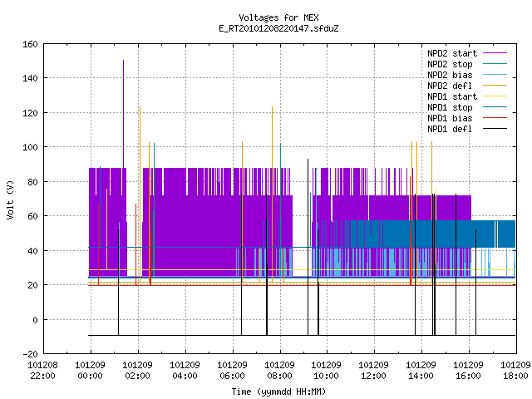The image size is (532, 399).
Task: Click the purple NPD2 start legend line
Action: tap(495, 53)
